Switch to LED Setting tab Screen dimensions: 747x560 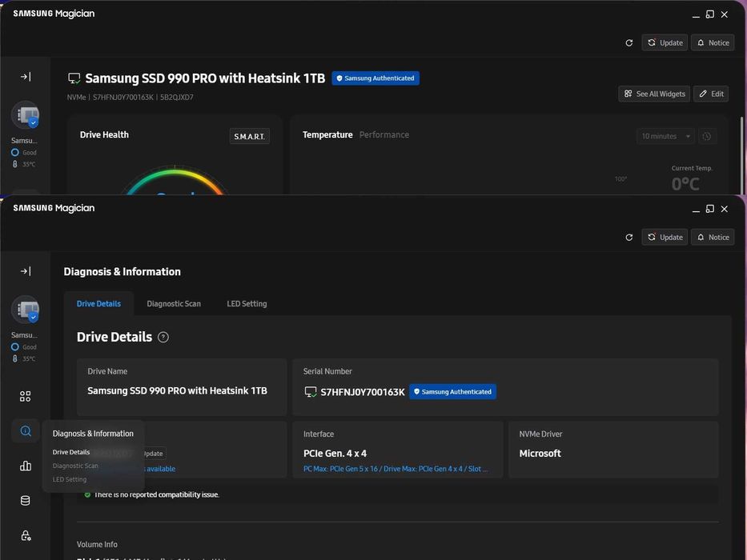247,303
